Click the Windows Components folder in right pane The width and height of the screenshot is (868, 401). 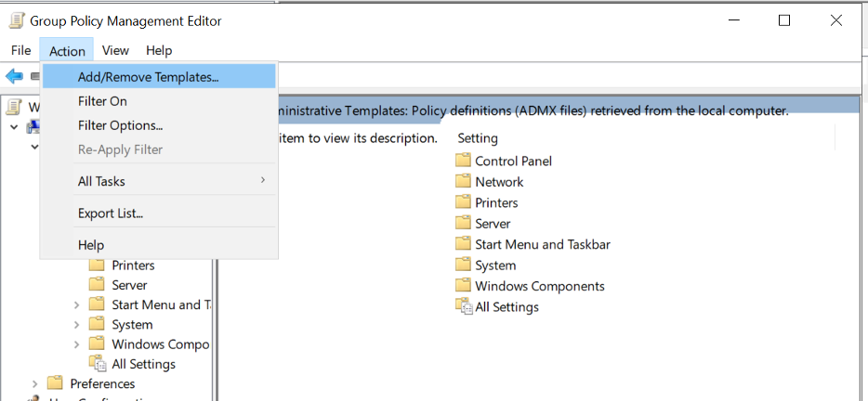tap(530, 286)
